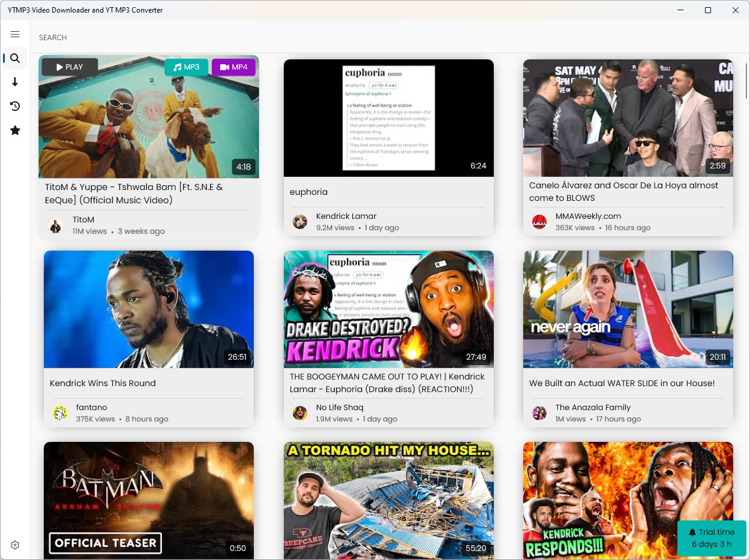Click the Canelo Álvarez and Oscar title
Image resolution: width=750 pixels, height=560 pixels.
point(623,192)
